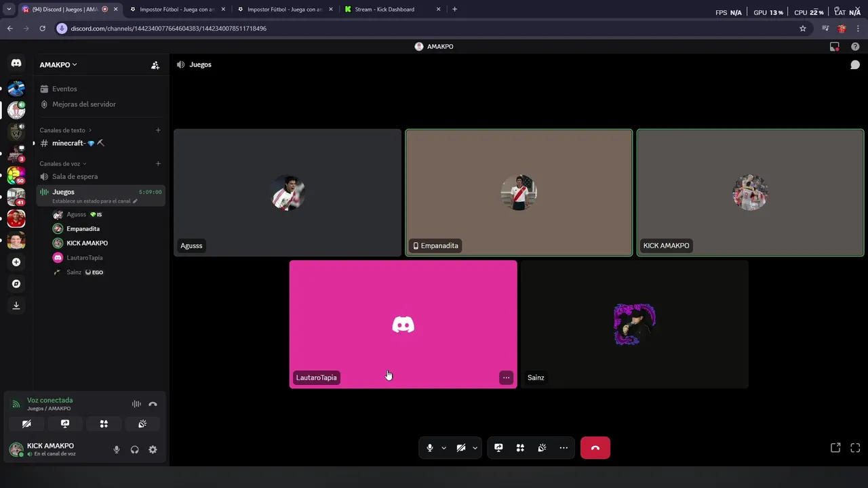Join the Sala de espera voice channel

click(x=102, y=176)
